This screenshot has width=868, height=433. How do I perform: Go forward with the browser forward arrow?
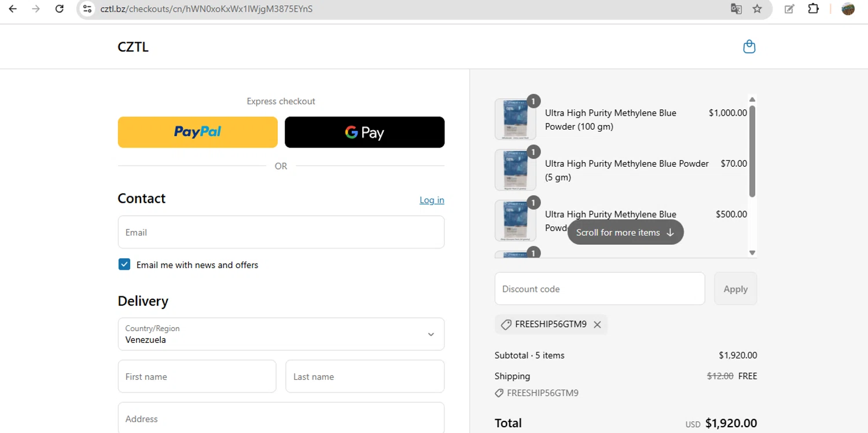pos(36,9)
